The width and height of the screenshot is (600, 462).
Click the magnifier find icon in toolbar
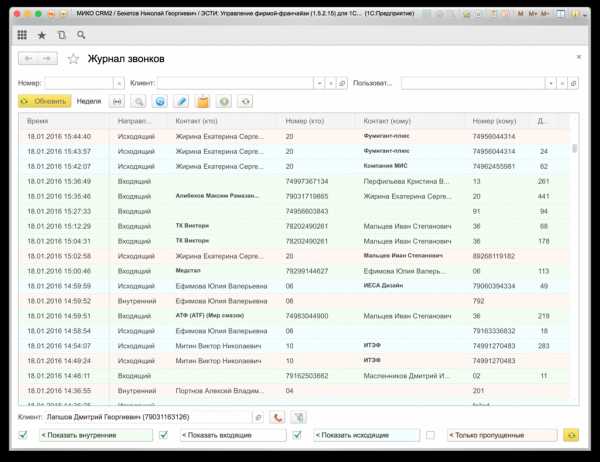pyautogui.click(x=138, y=101)
